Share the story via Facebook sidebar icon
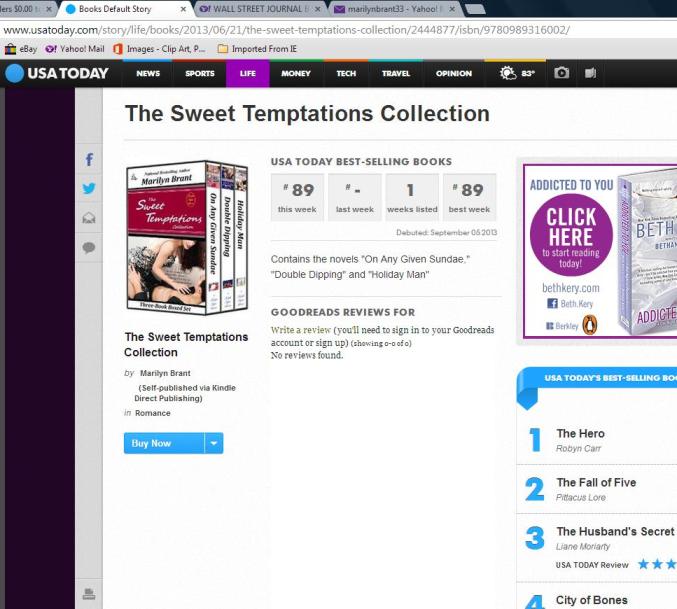 coord(89,160)
